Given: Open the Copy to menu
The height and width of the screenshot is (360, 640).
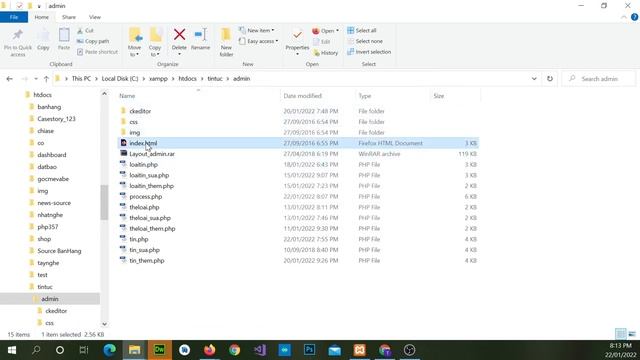Looking at the screenshot, I should [155, 42].
